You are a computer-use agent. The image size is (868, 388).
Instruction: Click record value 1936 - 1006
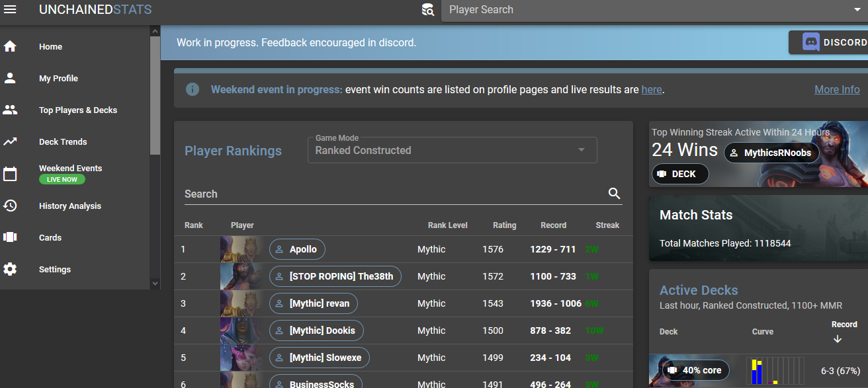click(x=556, y=303)
